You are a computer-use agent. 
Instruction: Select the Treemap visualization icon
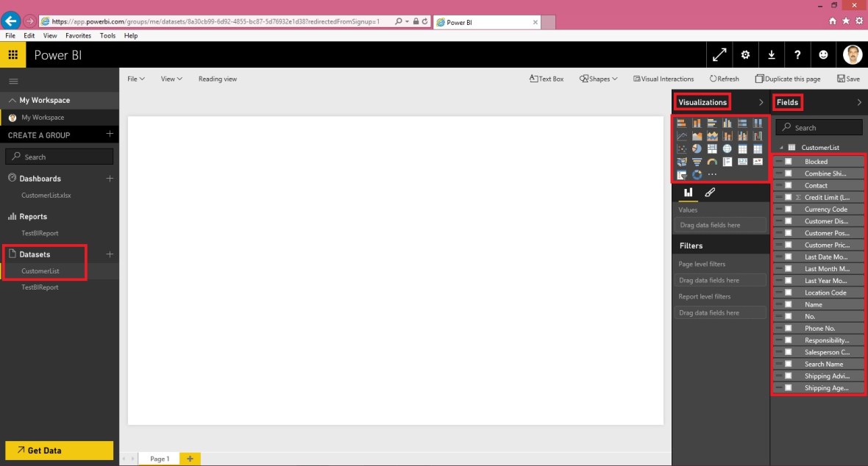tap(712, 148)
